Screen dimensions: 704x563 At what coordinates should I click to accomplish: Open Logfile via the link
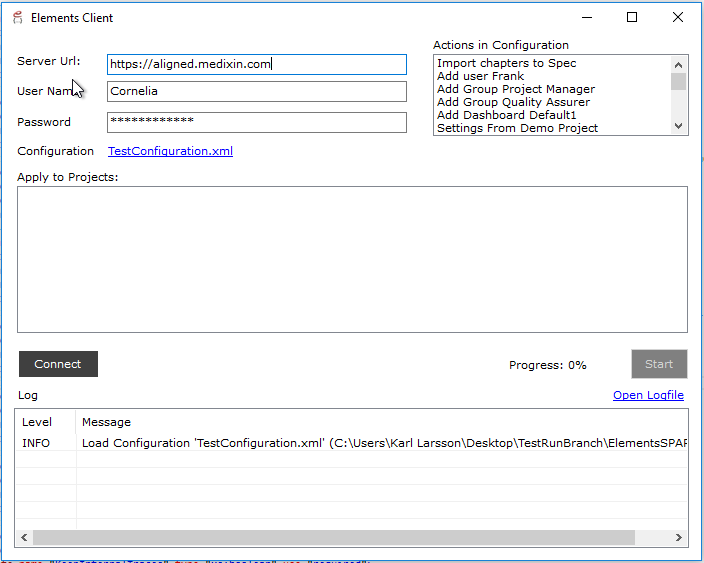click(648, 395)
